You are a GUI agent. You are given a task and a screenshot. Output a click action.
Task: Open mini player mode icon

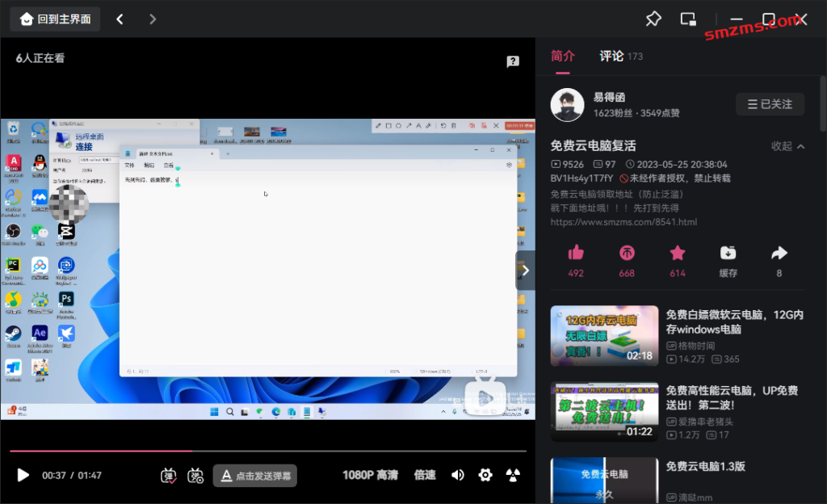[x=688, y=19]
